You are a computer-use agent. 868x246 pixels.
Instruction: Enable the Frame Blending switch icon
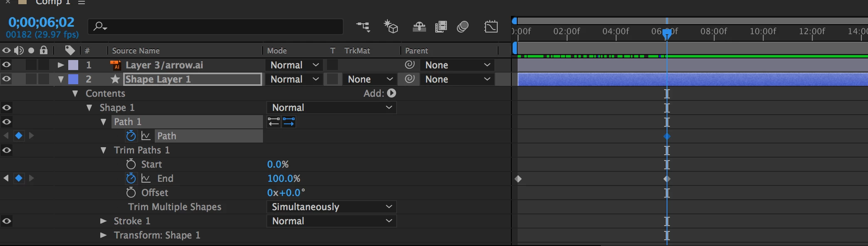click(441, 27)
